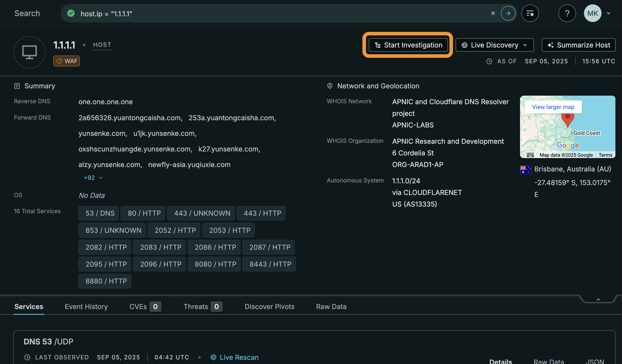Click 2a656326.yuantongcaisha.com forward DNS entry
The height and width of the screenshot is (364, 622).
(129, 118)
